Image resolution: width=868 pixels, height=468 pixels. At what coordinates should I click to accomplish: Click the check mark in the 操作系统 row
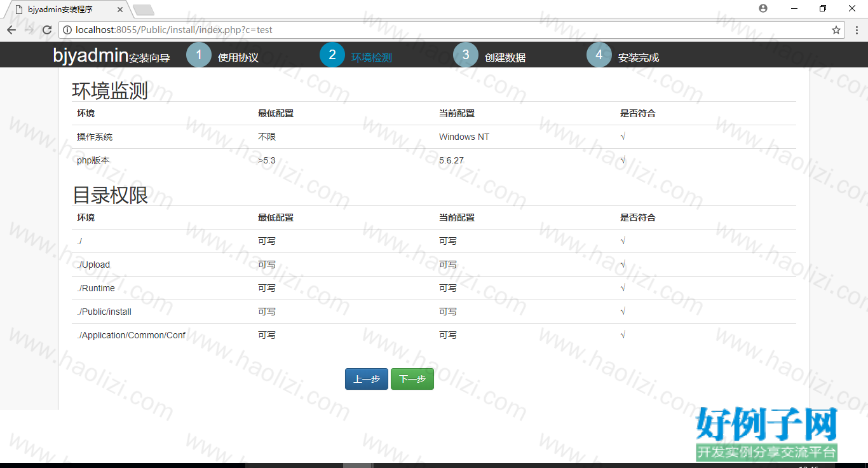click(x=623, y=137)
